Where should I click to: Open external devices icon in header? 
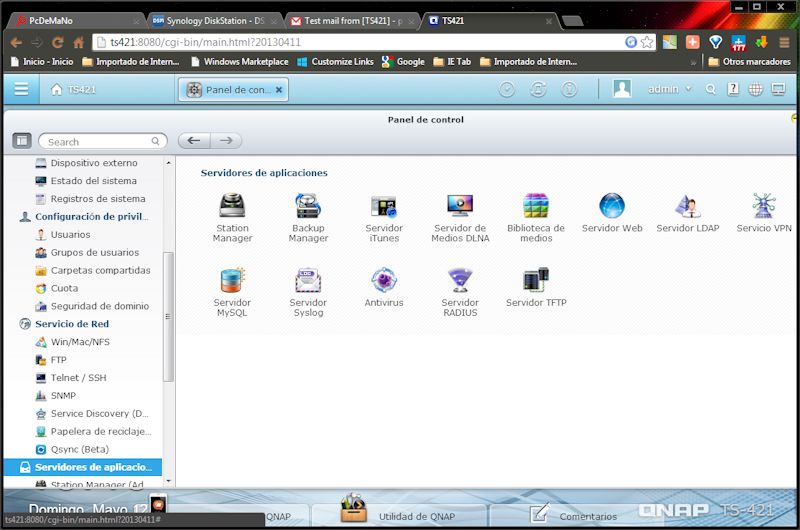tap(538, 89)
